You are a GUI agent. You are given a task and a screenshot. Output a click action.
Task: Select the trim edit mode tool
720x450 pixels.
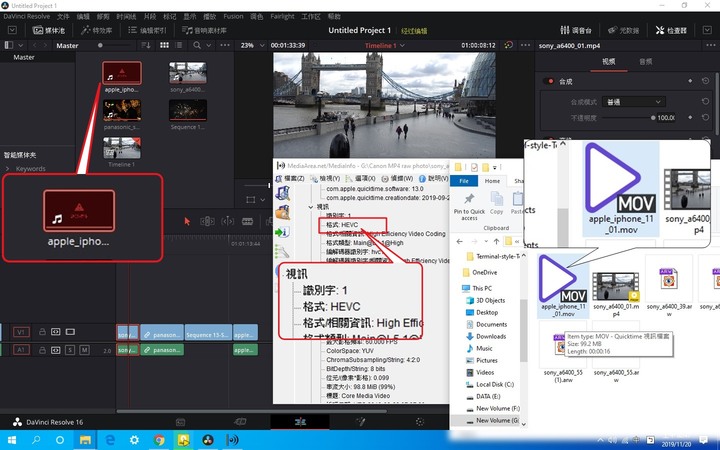pos(207,221)
